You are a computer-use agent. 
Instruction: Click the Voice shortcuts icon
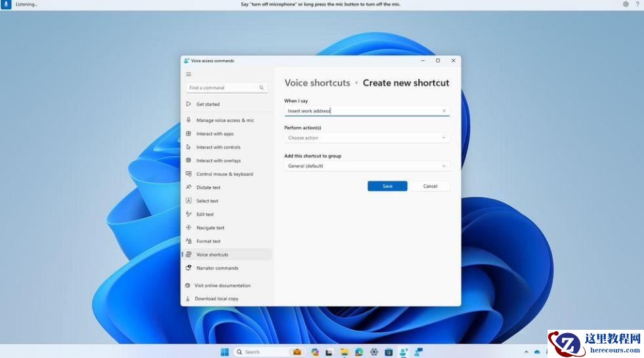pyautogui.click(x=188, y=254)
